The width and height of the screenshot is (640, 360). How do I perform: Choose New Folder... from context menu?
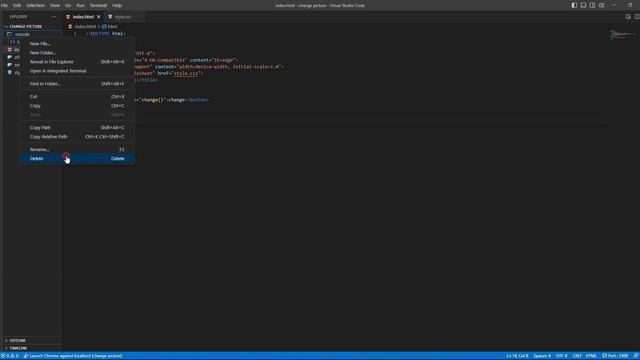[x=77, y=53]
